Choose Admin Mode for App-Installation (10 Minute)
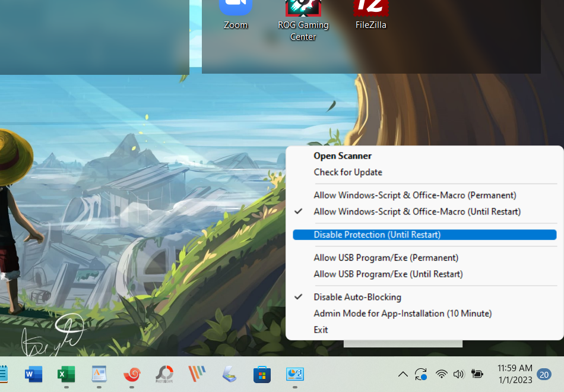Screen dimensions: 564x392 click(x=425, y=313)
